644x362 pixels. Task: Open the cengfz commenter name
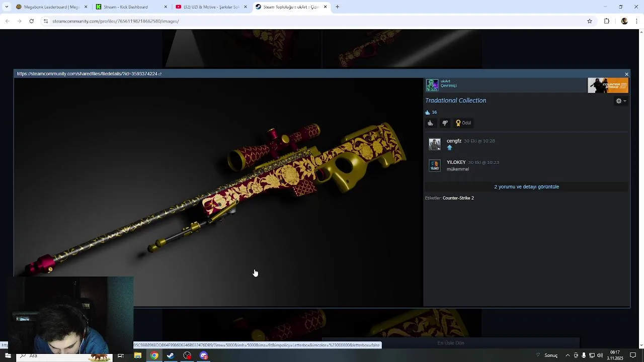[x=454, y=141]
